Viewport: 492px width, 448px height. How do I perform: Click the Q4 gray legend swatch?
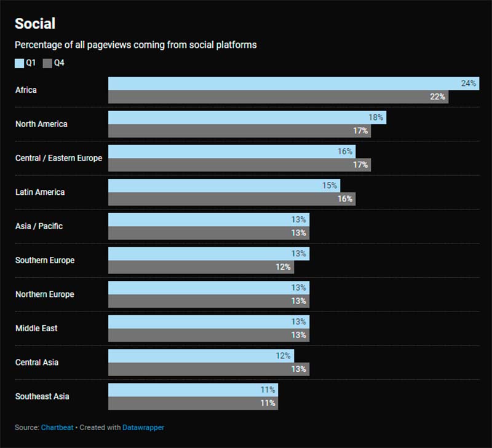click(x=47, y=63)
